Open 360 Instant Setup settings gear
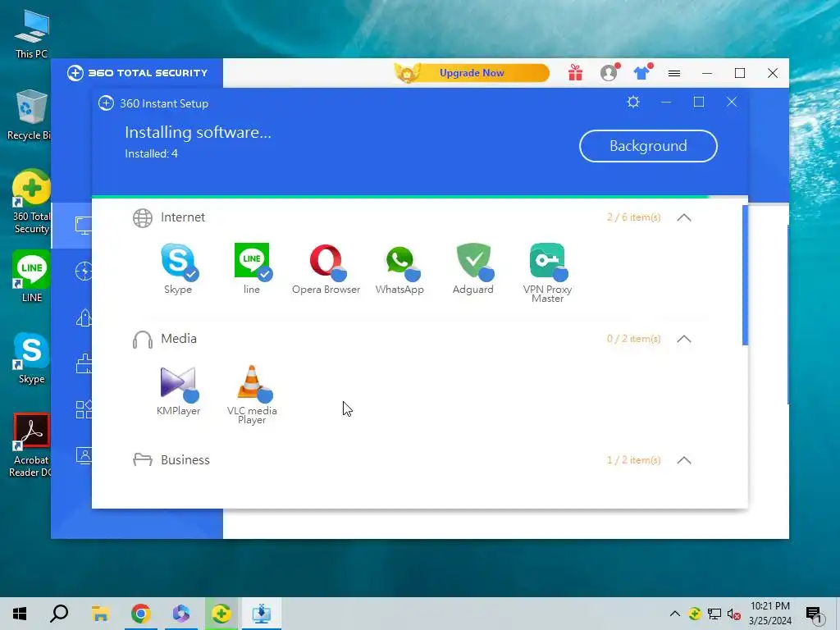The height and width of the screenshot is (630, 840). coord(633,102)
